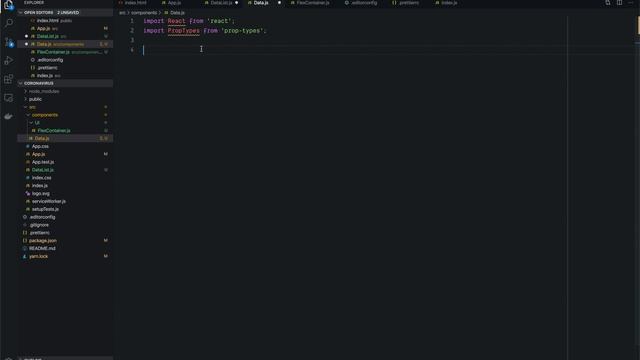Open the Extensions view
The image size is (640, 360).
[x=9, y=79]
